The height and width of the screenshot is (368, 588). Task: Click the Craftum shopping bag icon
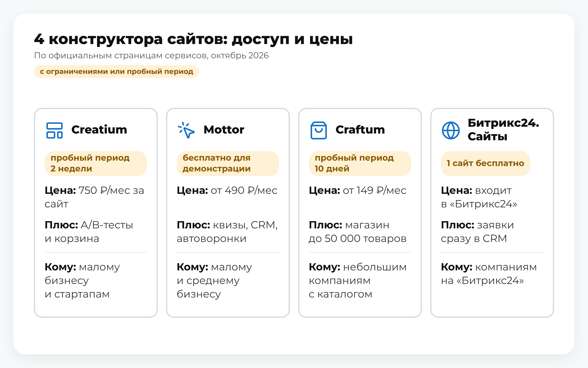pyautogui.click(x=318, y=130)
